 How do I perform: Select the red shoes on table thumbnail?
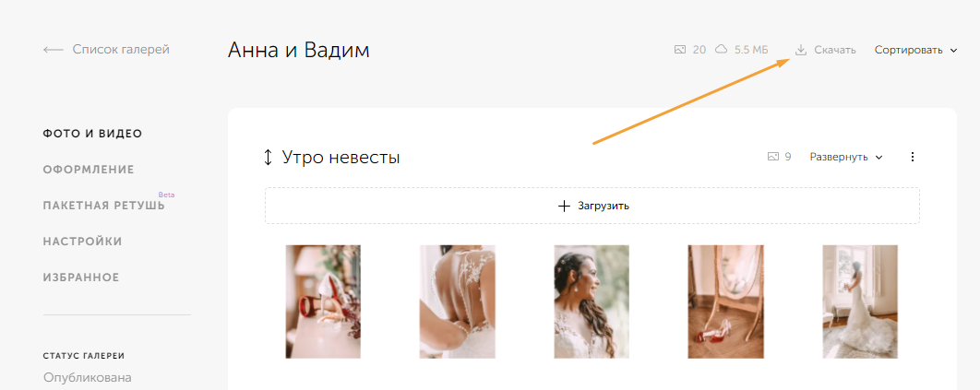click(323, 302)
